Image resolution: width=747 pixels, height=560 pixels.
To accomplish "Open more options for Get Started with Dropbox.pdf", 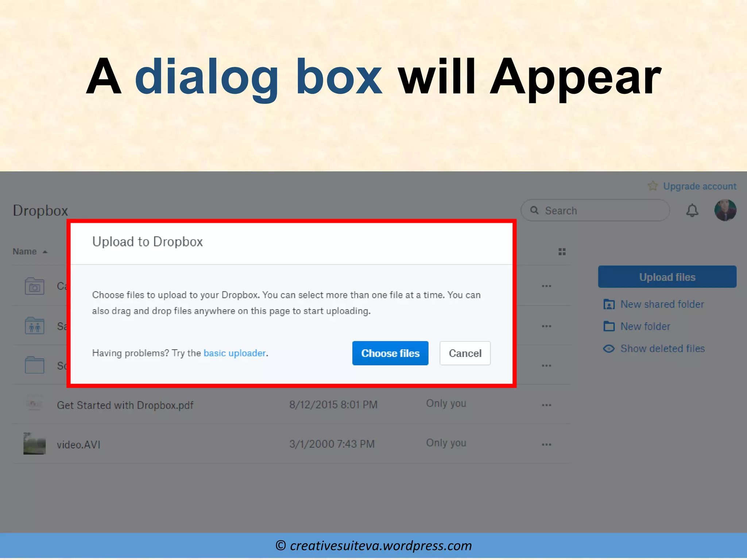I will pos(546,405).
